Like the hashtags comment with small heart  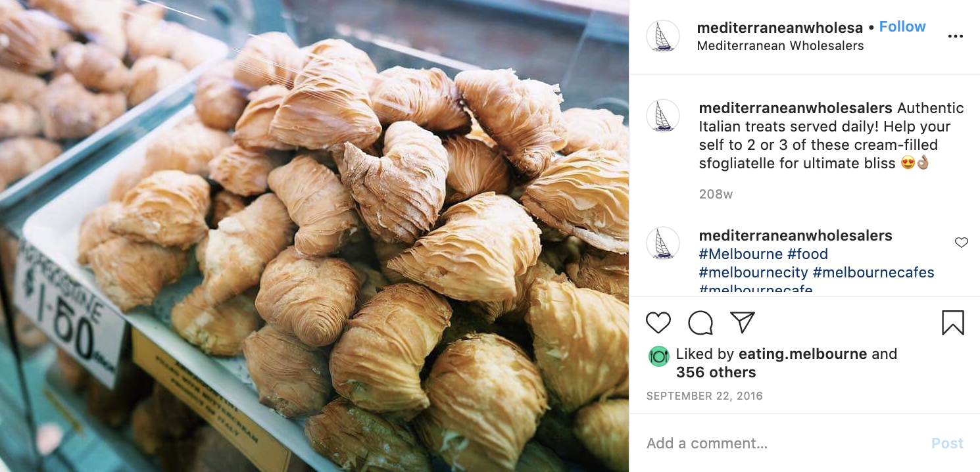pos(962,243)
